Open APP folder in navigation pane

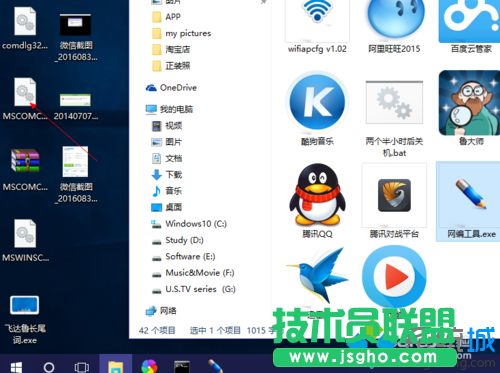[x=166, y=17]
